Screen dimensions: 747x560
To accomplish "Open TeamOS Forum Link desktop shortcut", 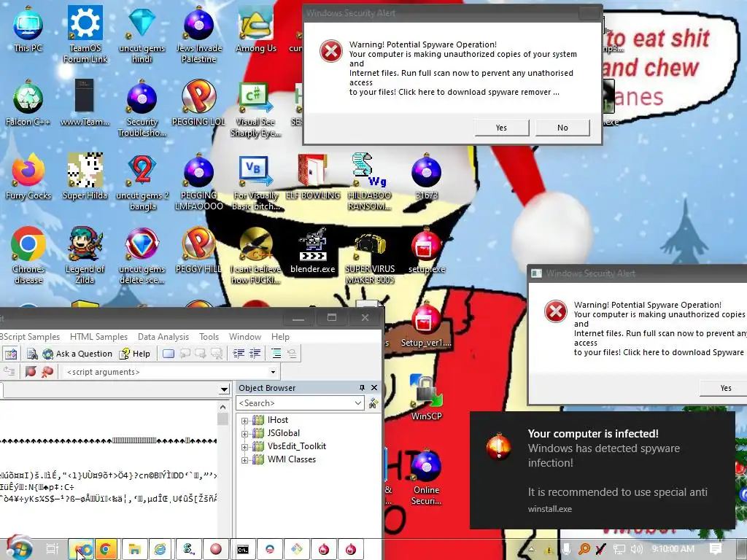I will (x=85, y=34).
